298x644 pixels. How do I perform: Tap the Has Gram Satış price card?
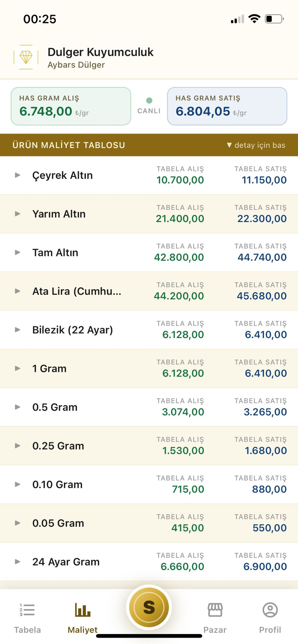click(227, 106)
